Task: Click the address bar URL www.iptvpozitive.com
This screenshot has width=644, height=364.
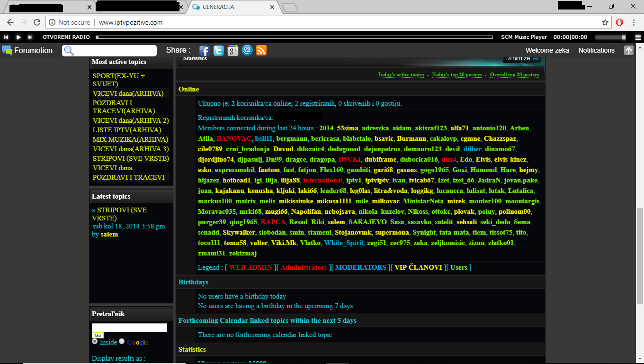Action: 131,22
